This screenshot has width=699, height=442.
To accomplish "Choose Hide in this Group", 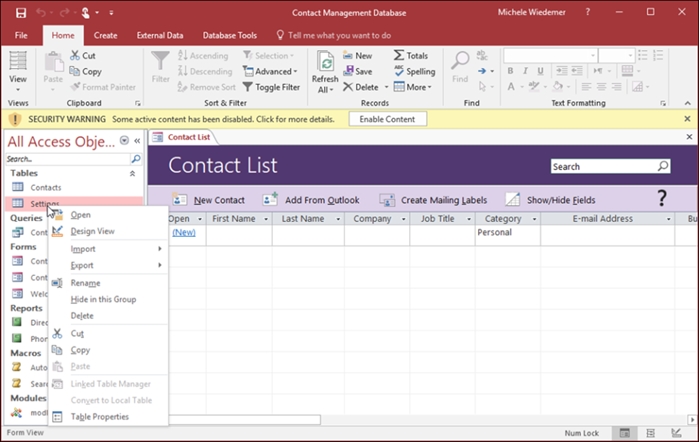I will [108, 299].
